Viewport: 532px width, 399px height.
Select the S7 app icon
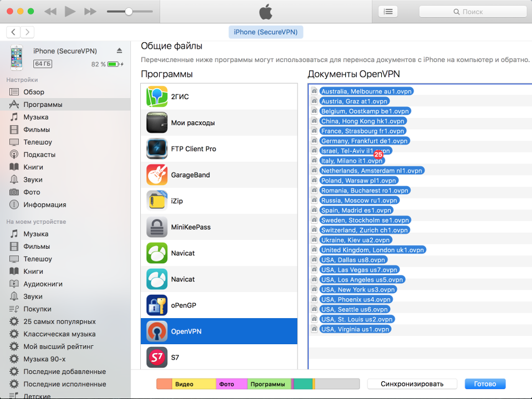tap(157, 357)
